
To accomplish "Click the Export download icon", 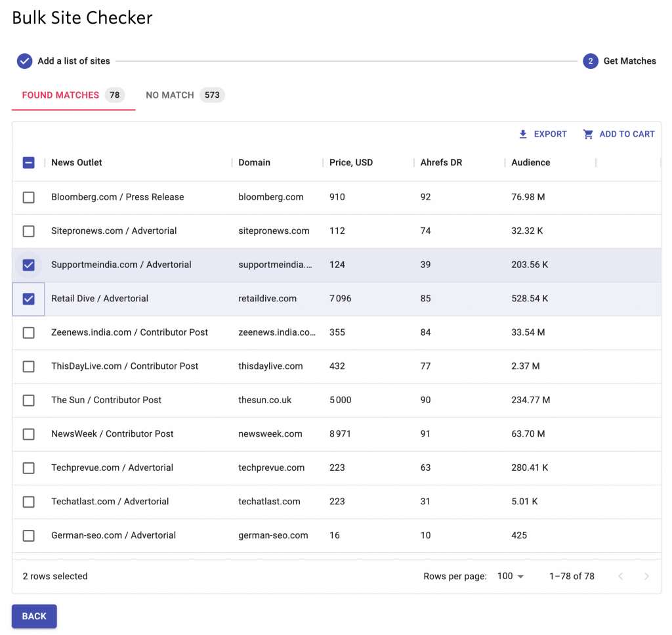I will pos(523,134).
